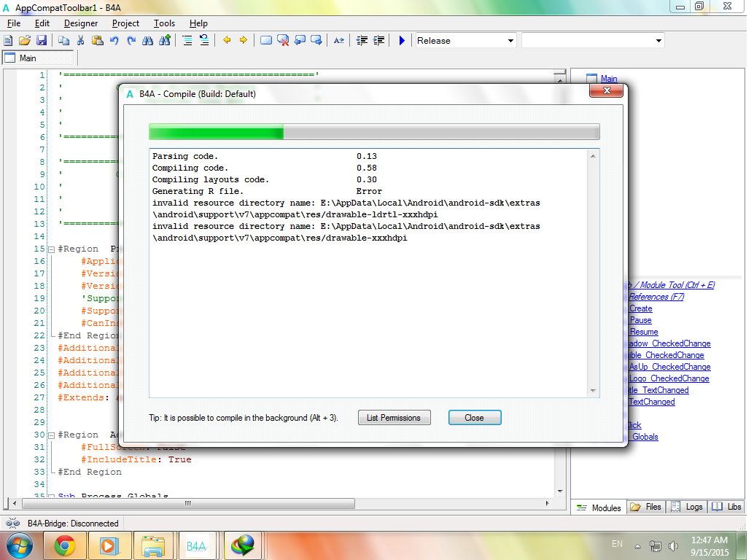Open the Designer menu

click(x=80, y=23)
